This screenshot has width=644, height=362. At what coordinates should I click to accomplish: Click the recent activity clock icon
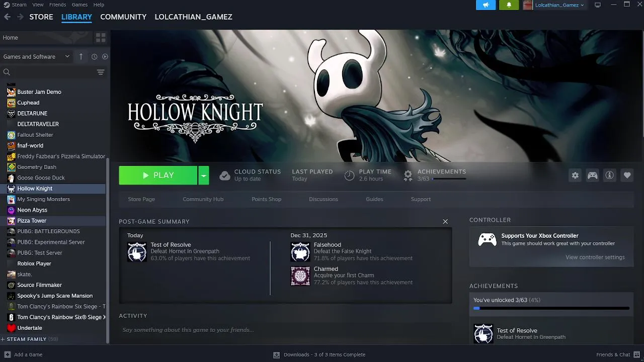tap(94, 57)
